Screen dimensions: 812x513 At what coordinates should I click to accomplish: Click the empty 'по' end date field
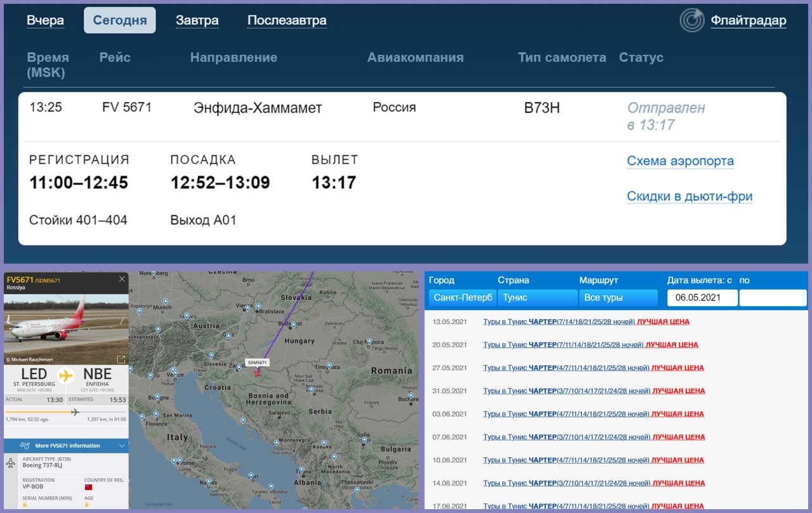coord(773,298)
